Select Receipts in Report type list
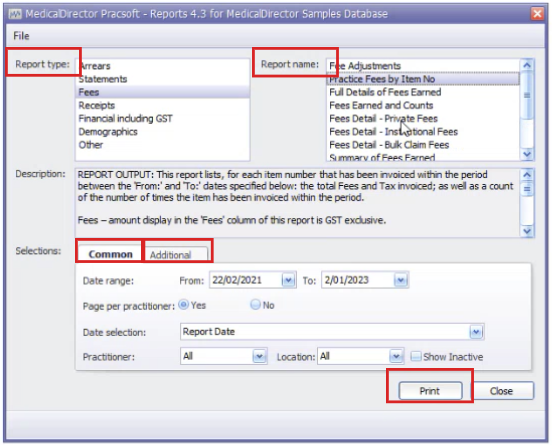Image resolution: width=552 pixels, height=445 pixels. point(97,105)
